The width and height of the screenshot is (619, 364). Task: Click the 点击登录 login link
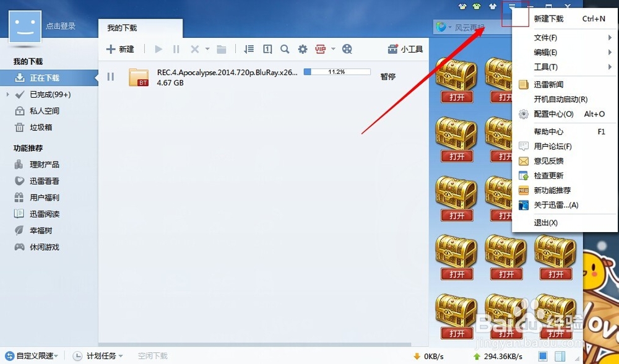click(61, 26)
